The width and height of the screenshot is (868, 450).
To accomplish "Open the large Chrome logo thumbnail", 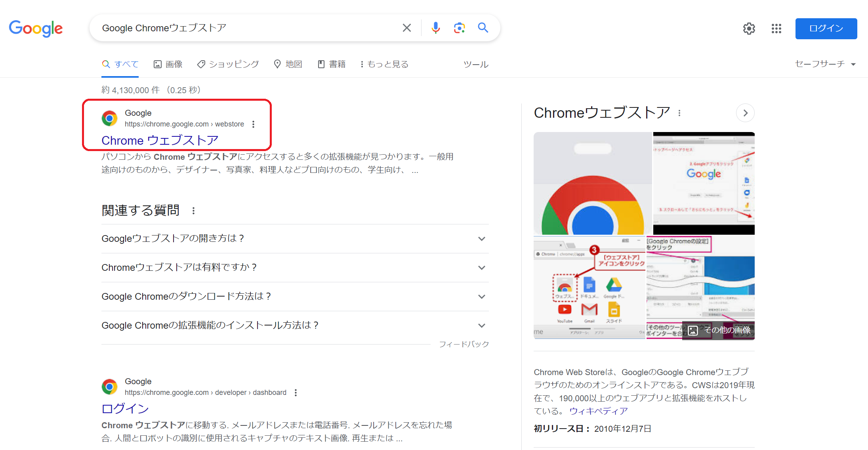I will [x=593, y=183].
